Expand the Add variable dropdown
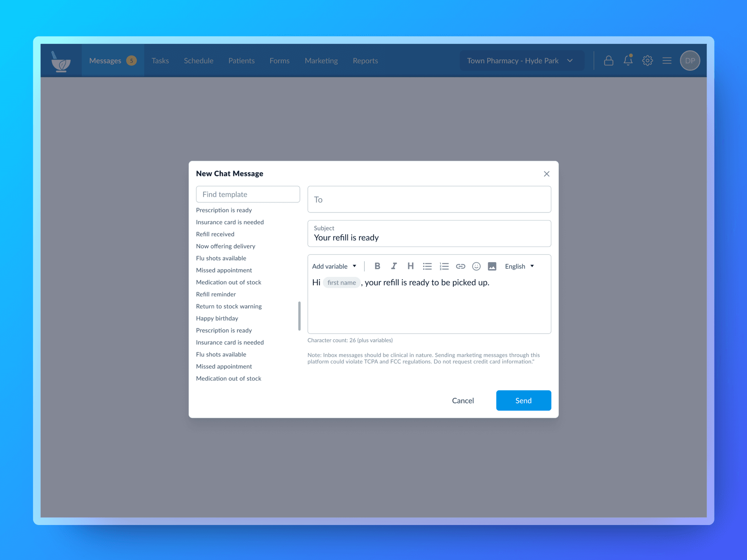The width and height of the screenshot is (747, 560). 334,267
